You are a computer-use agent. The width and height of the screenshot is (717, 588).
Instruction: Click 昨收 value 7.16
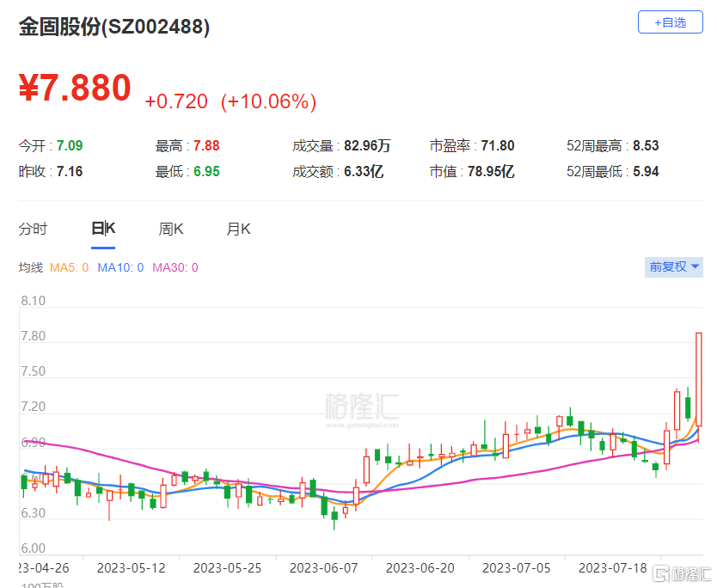(70, 171)
